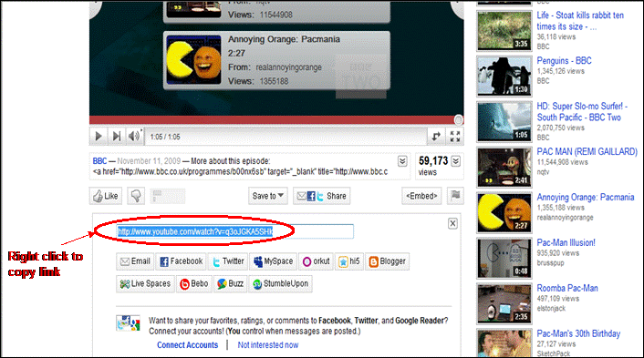644x358 pixels.
Task: Click the Google Reader sharing icon
Action: pyautogui.click(x=128, y=322)
